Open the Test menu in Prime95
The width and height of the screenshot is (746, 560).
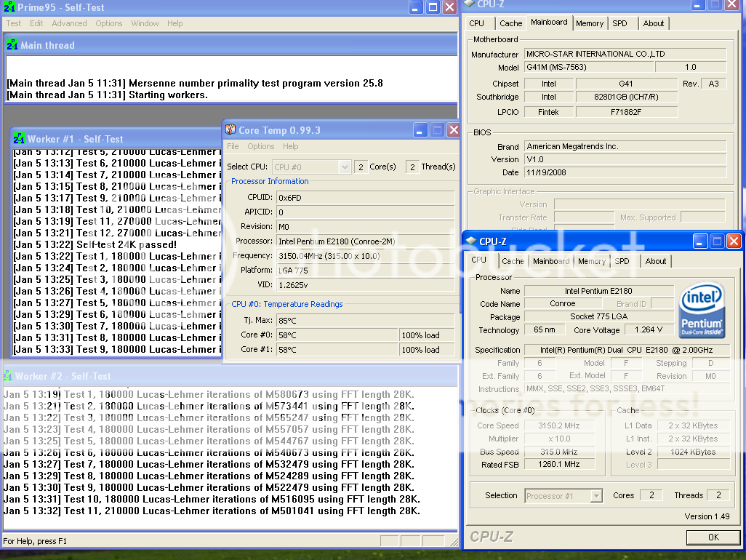click(13, 23)
